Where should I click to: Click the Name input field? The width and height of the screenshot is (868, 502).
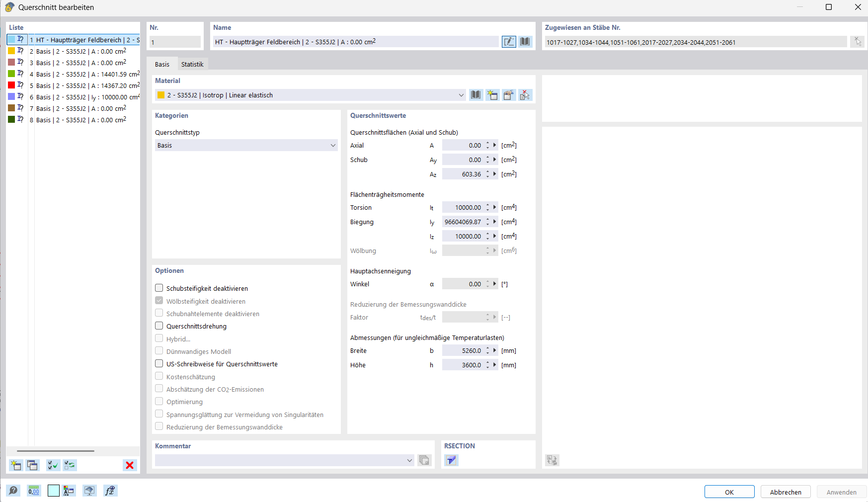pos(356,42)
